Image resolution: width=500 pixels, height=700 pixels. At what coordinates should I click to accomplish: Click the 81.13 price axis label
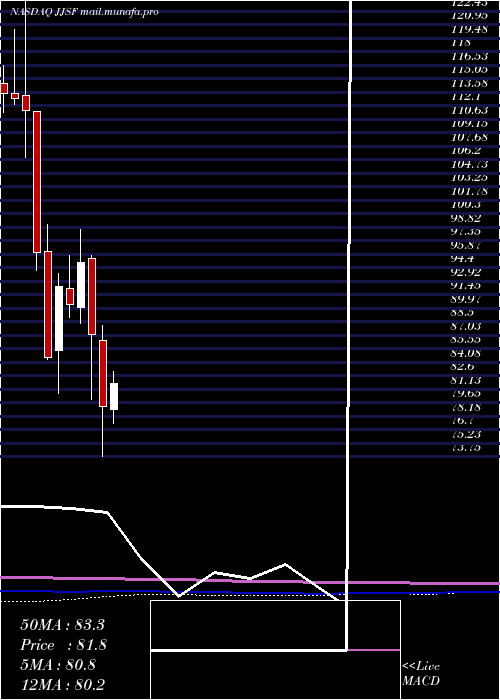(x=467, y=380)
